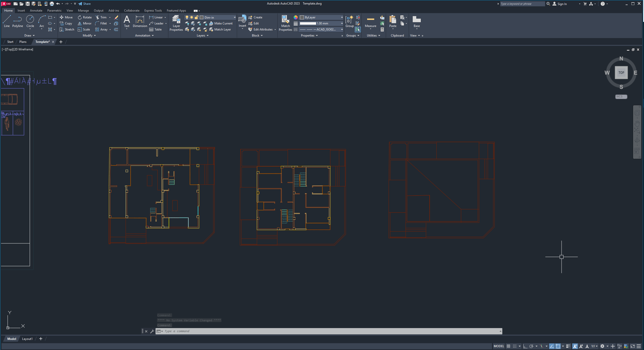
Task: Click Edit Attributes button
Action: [x=260, y=29]
